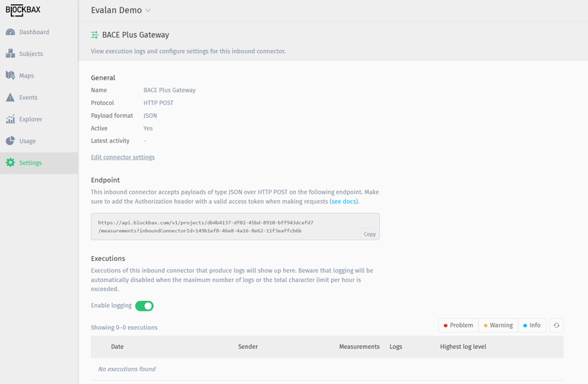This screenshot has height=384, width=588.
Task: Toggle the Problem log level filter
Action: 458,325
